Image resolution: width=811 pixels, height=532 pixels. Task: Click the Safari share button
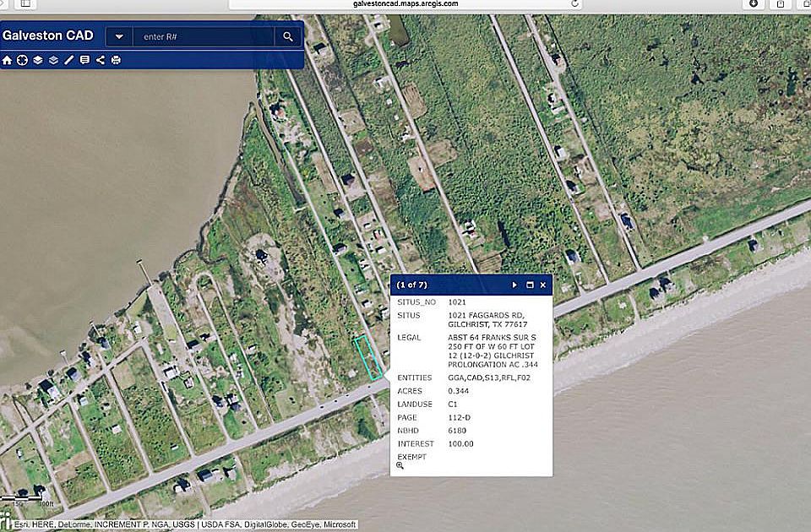pyautogui.click(x=776, y=3)
